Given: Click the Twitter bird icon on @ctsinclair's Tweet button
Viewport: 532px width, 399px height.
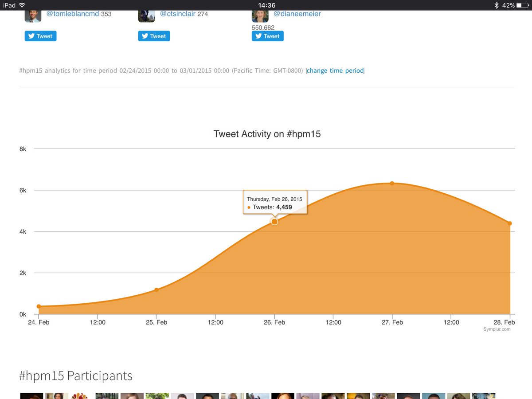Looking at the screenshot, I should [x=145, y=36].
